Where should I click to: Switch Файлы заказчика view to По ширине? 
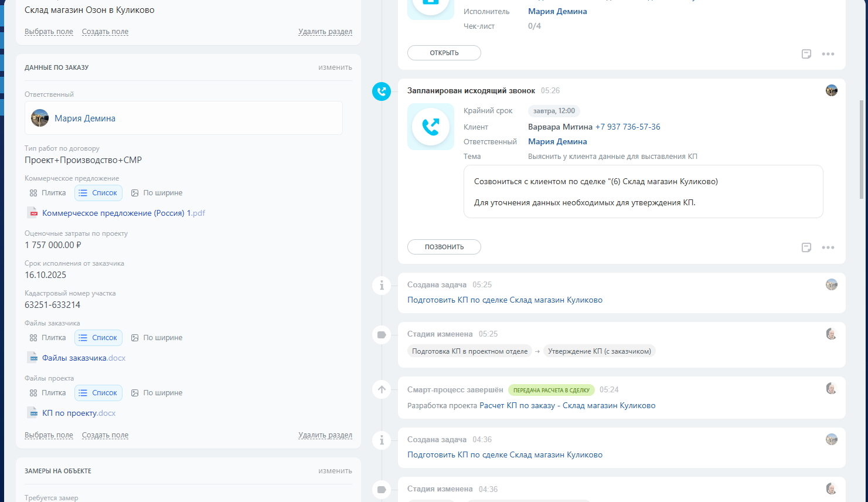coord(156,338)
